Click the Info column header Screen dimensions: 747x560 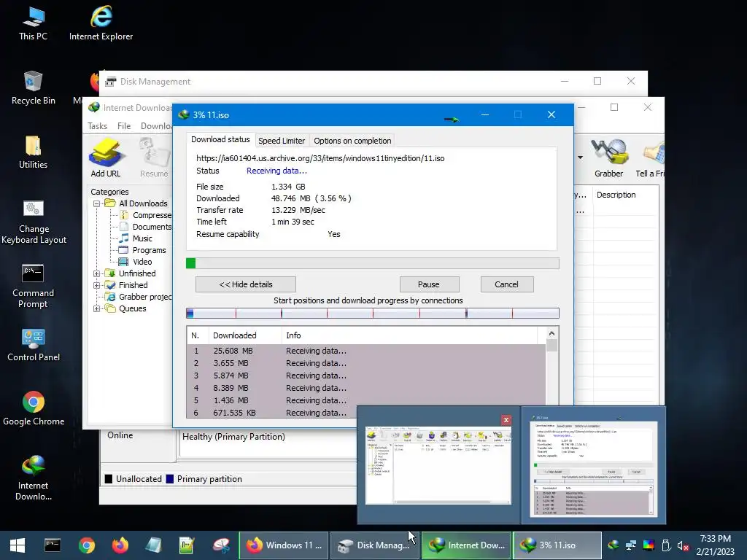[x=410, y=335]
